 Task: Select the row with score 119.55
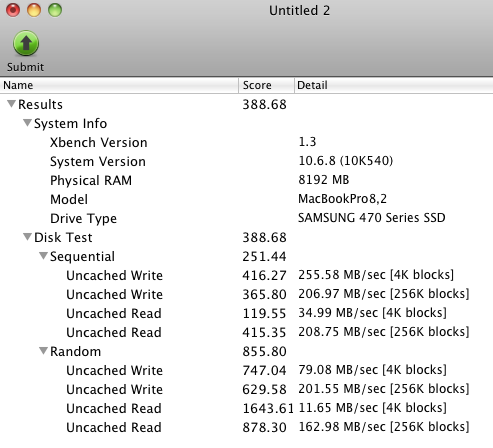(246, 313)
